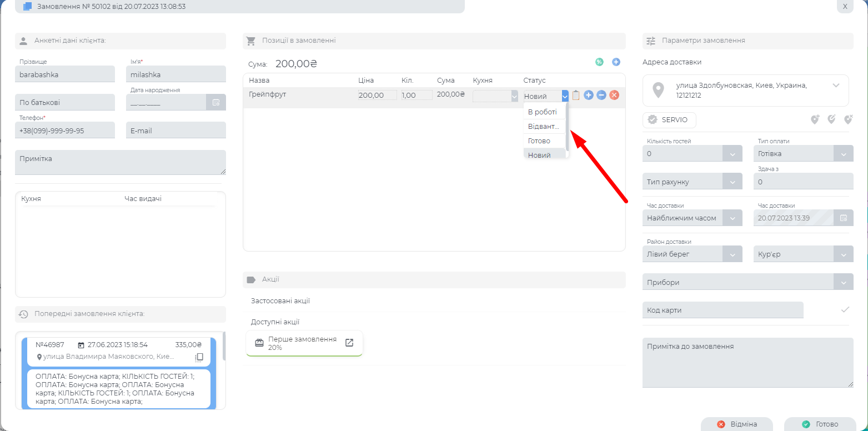Choose "Готово" in the status list

point(539,141)
